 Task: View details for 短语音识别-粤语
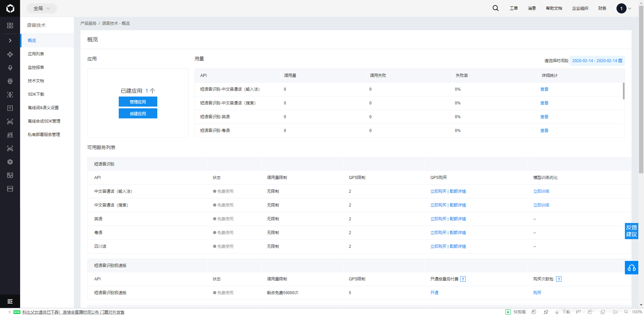544,131
